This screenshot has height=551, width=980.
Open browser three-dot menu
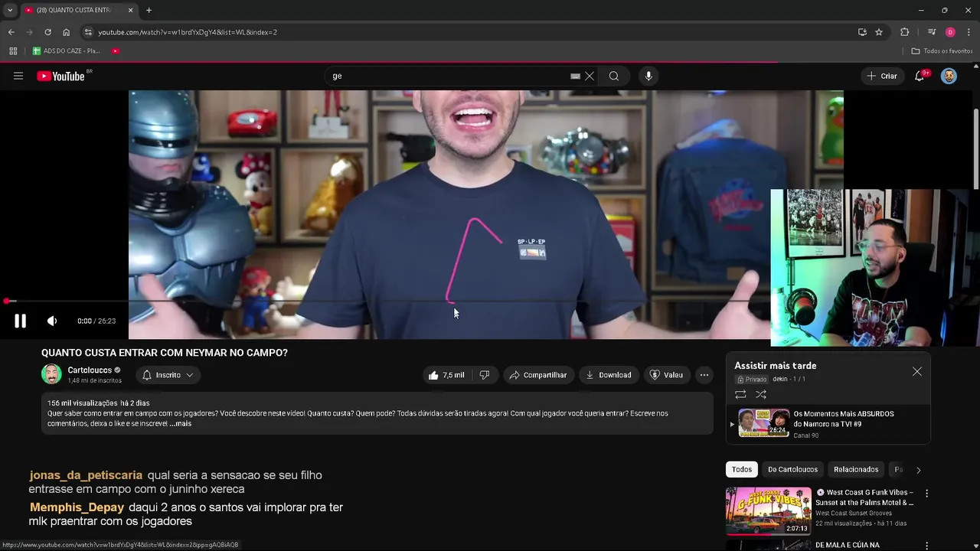[969, 32]
